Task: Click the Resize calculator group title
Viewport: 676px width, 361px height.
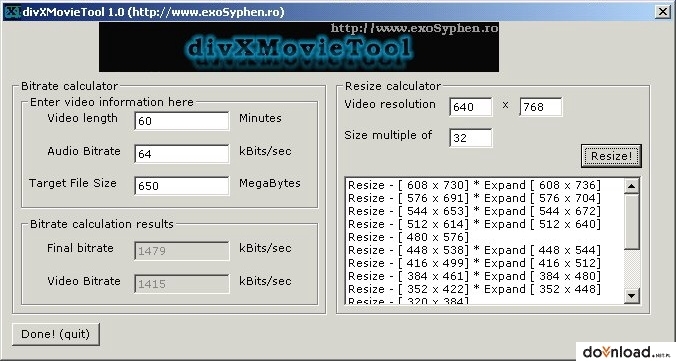Action: click(393, 86)
